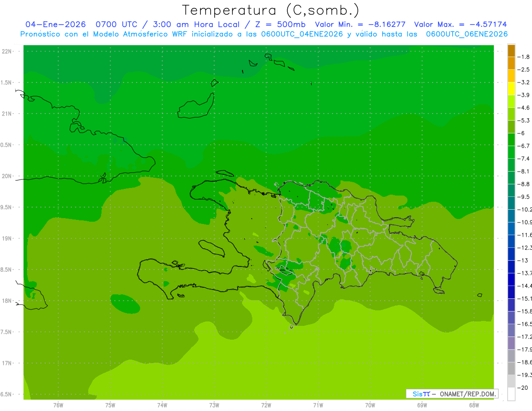
Task: Click the purple swatch between -17.2 and -17.9
Action: pyautogui.click(x=511, y=343)
